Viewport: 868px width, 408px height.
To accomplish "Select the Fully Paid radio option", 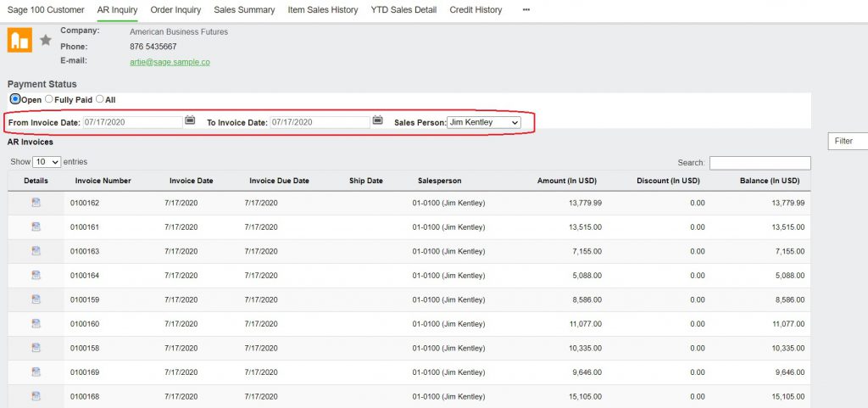I will click(48, 99).
